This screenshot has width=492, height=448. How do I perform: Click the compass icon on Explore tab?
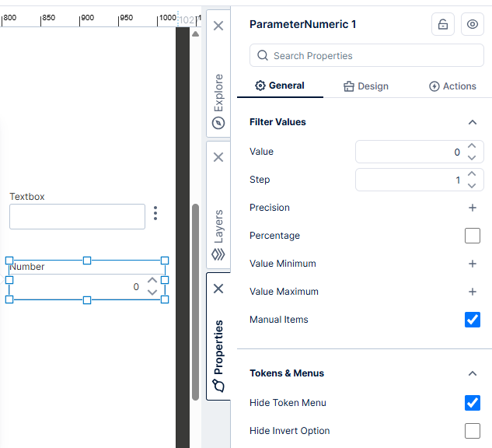(218, 123)
